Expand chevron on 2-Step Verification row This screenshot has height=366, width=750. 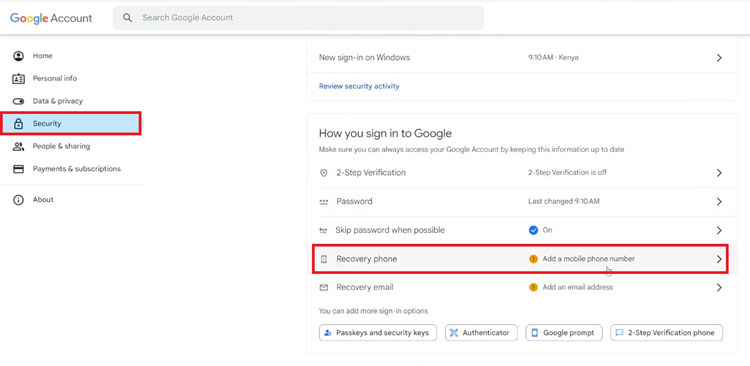(x=719, y=173)
